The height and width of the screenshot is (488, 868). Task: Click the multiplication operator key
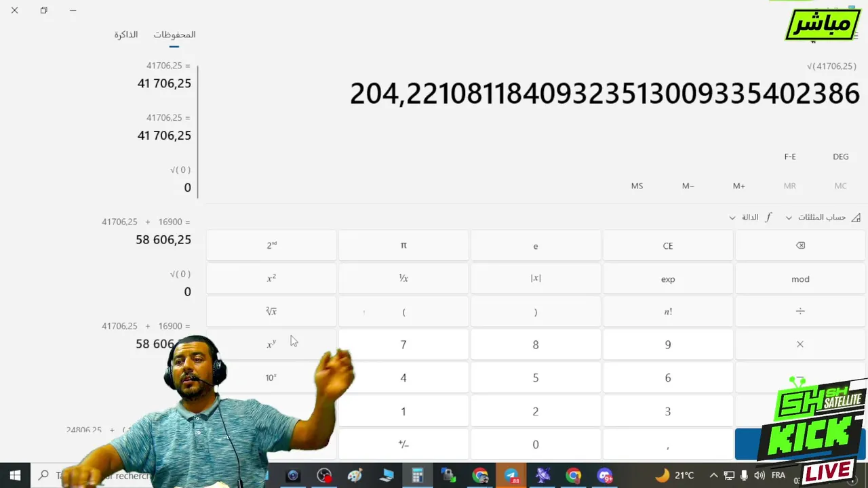click(x=800, y=344)
